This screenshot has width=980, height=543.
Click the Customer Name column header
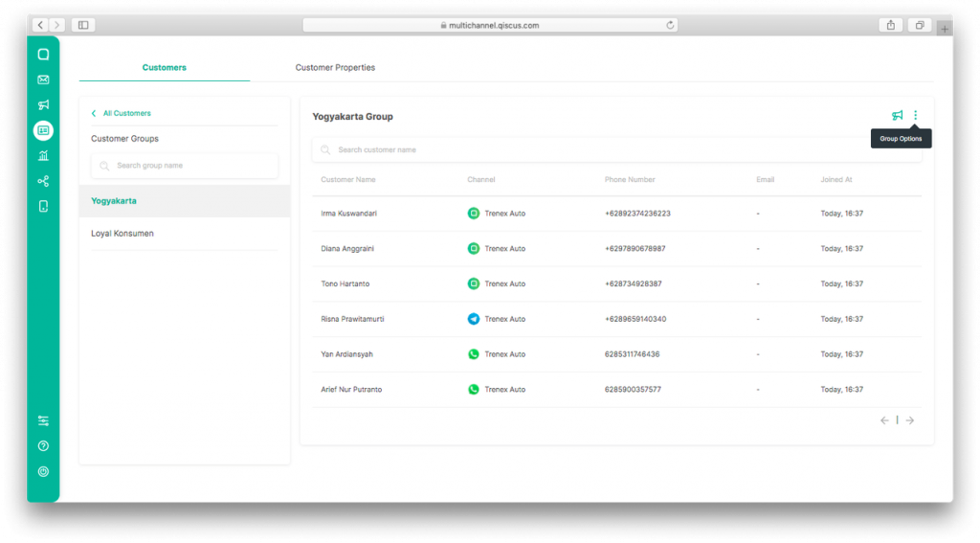pos(348,179)
